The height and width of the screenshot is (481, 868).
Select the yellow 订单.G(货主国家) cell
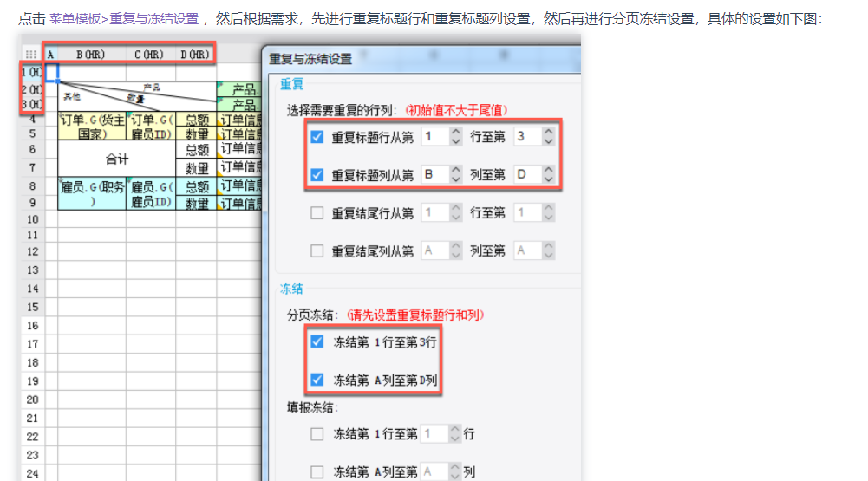(x=92, y=127)
